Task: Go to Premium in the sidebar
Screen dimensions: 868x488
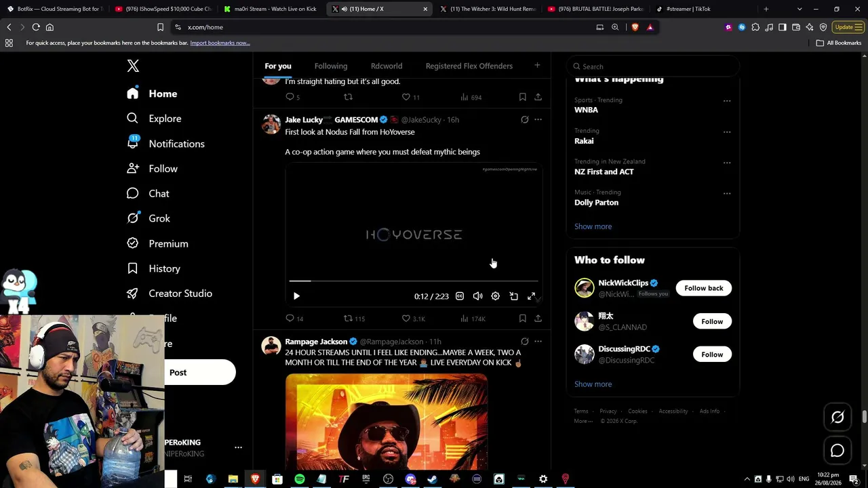Action: click(157, 243)
